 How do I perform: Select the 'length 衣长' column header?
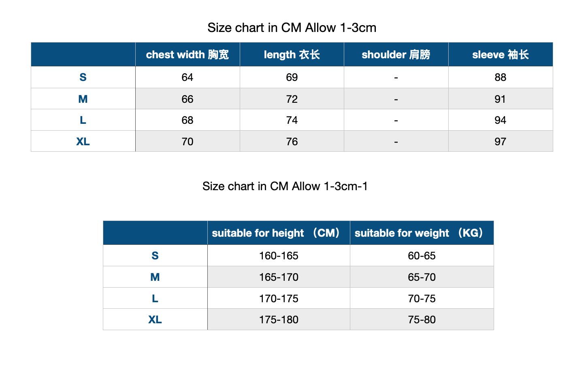coord(292,54)
